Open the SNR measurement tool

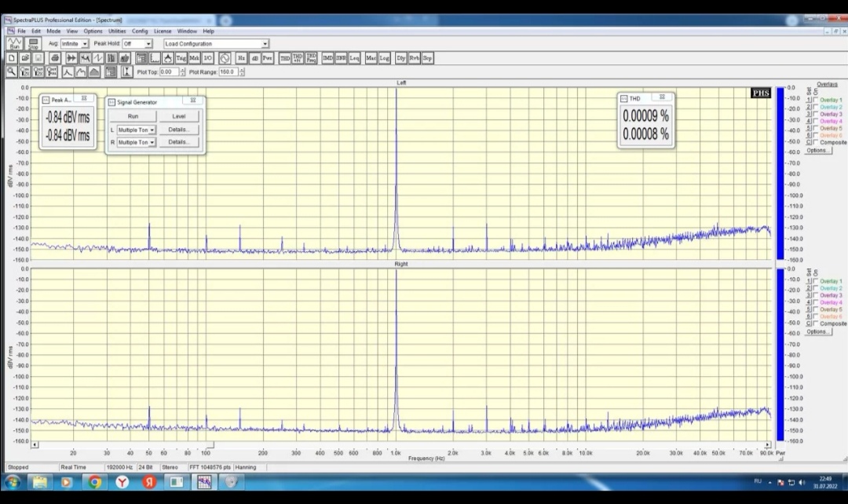tap(341, 58)
